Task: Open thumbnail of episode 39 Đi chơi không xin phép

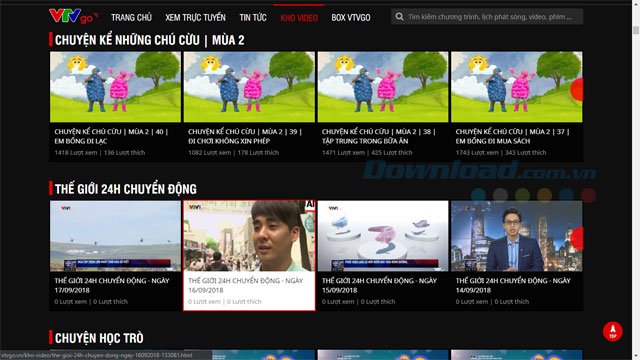Action: tap(249, 87)
